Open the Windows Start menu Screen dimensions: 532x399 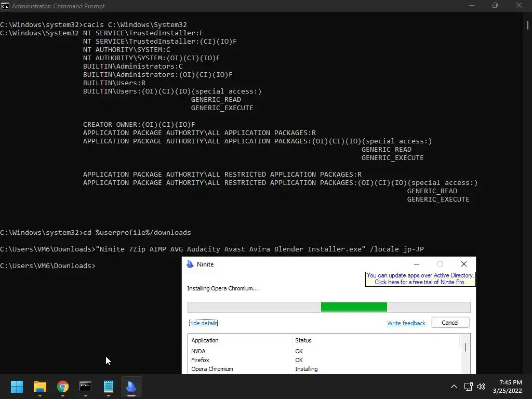pyautogui.click(x=17, y=387)
